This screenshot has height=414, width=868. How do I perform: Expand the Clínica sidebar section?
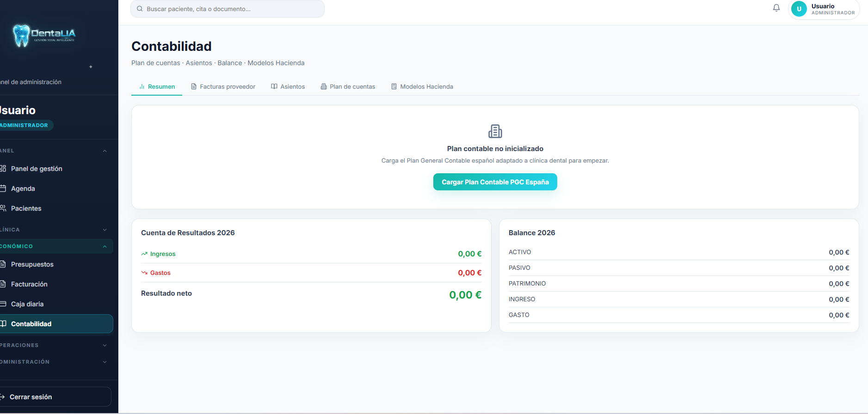[x=105, y=230]
